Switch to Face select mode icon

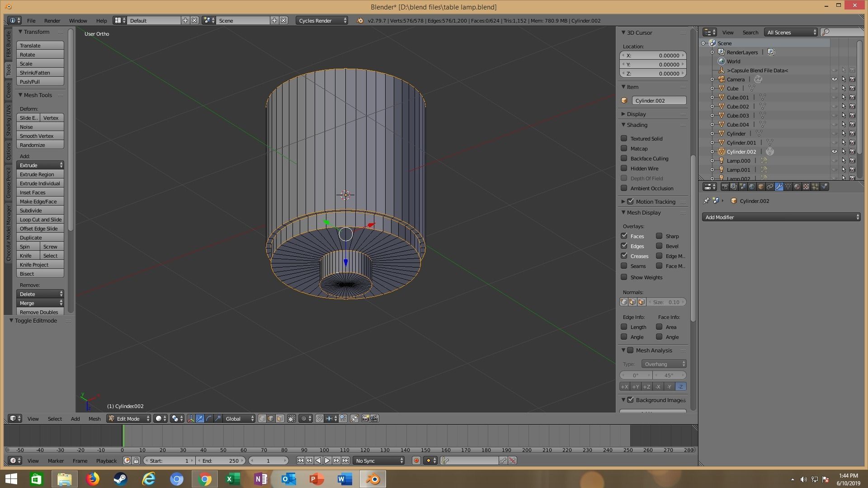(280, 418)
